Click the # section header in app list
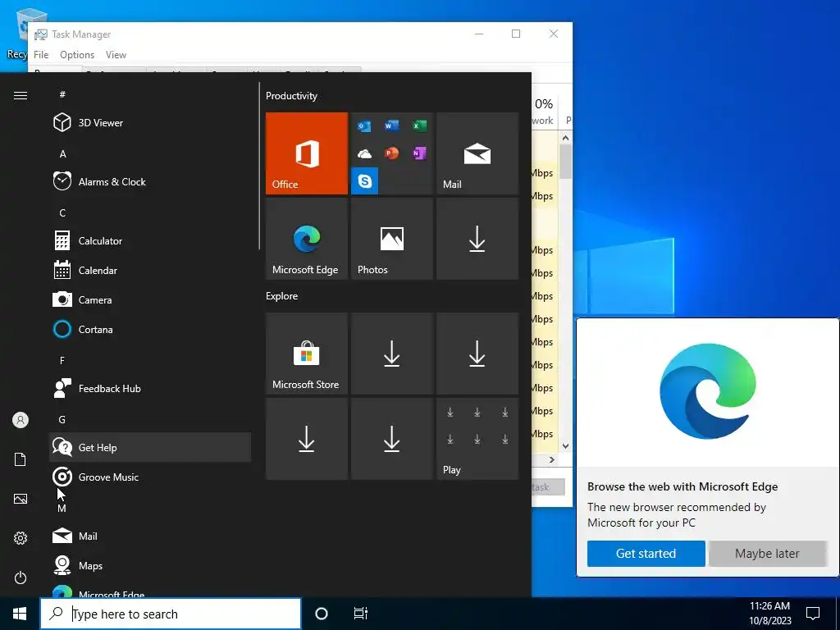Screen dimensions: 840x630 [62, 94]
